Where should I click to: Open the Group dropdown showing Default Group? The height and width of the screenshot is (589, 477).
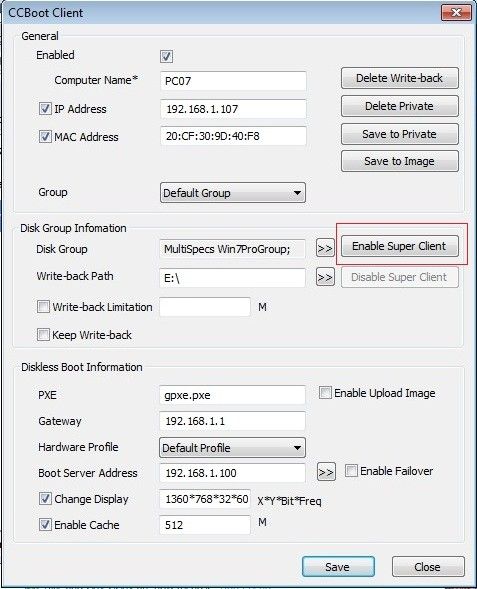233,193
